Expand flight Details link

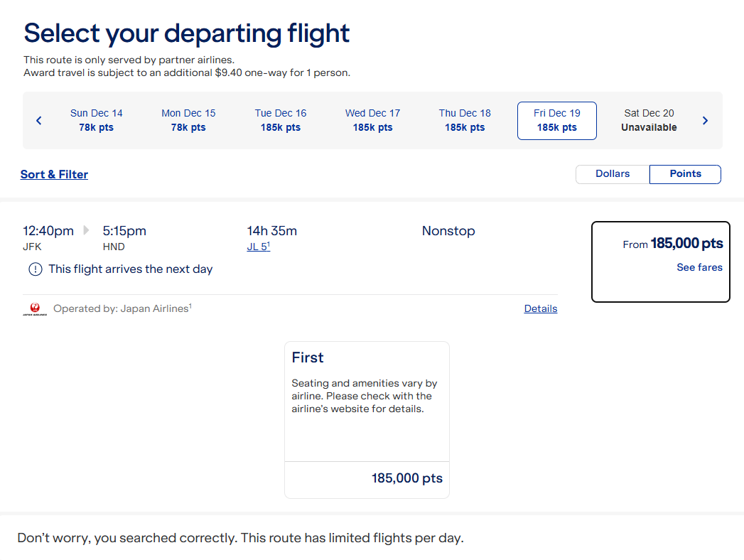click(541, 308)
